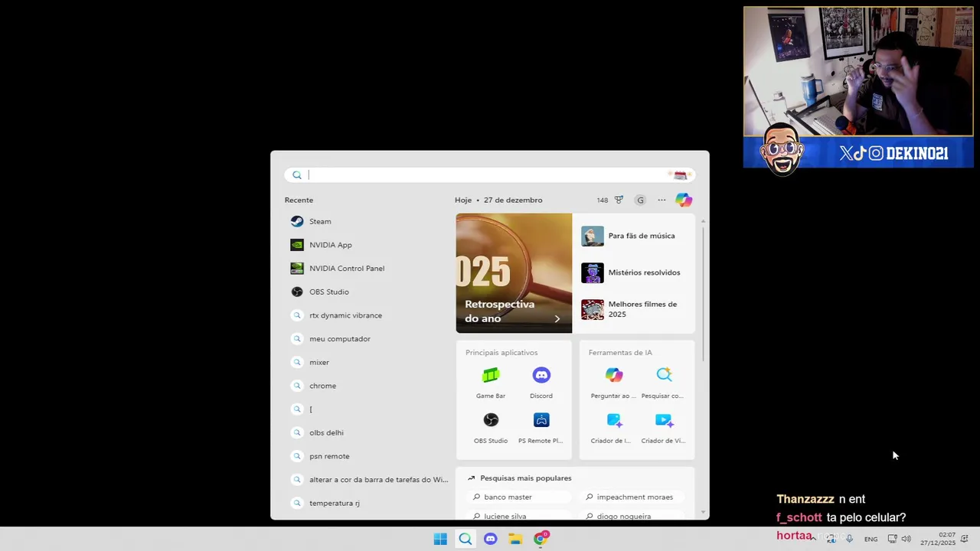This screenshot has width=980, height=551.
Task: Click Copilot icon in search header
Action: pyautogui.click(x=684, y=200)
